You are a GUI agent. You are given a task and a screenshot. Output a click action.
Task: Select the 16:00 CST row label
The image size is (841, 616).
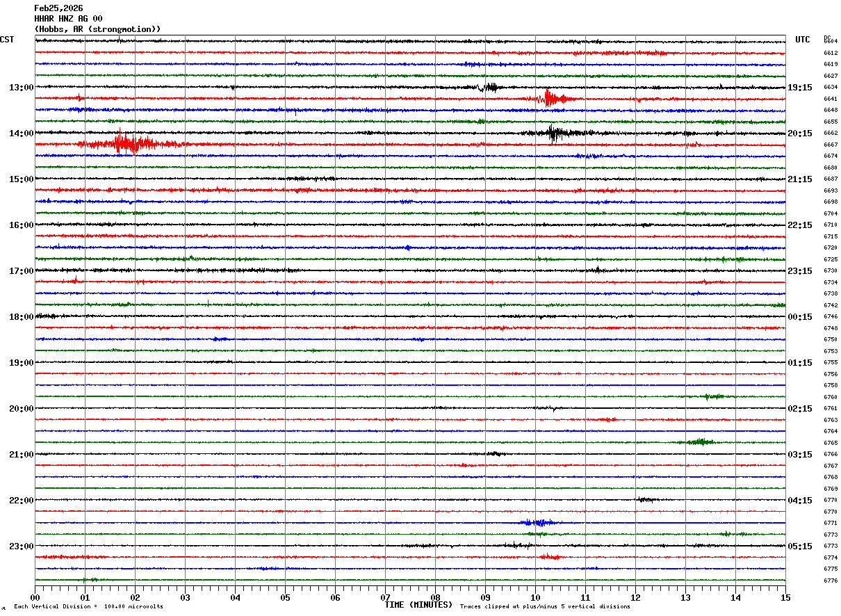tap(22, 225)
